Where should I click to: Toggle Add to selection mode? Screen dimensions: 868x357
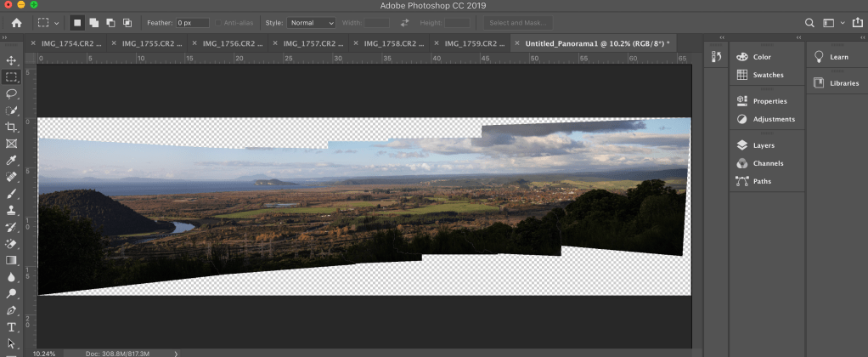93,23
